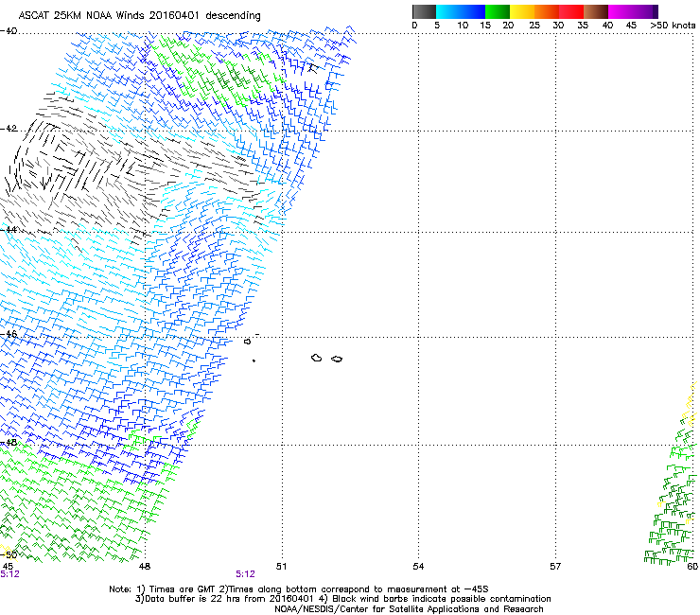The width and height of the screenshot is (700, 615).
Task: Click the gray 0-5 knots legend swatch
Action: point(424,11)
